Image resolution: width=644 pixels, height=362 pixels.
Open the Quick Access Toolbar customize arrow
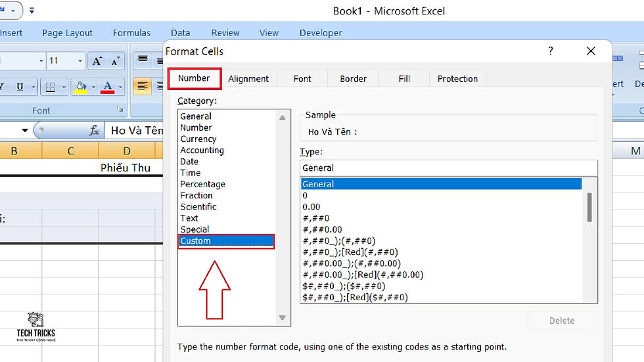coord(32,11)
